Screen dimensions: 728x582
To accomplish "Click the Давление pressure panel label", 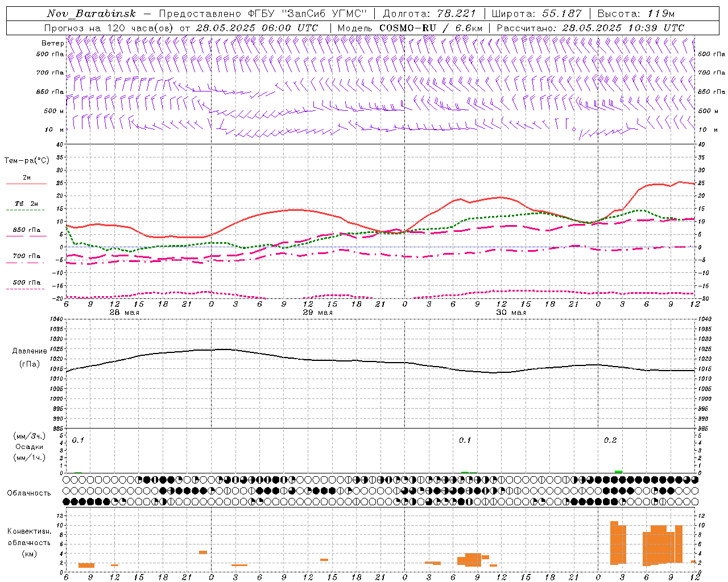I will (x=30, y=351).
